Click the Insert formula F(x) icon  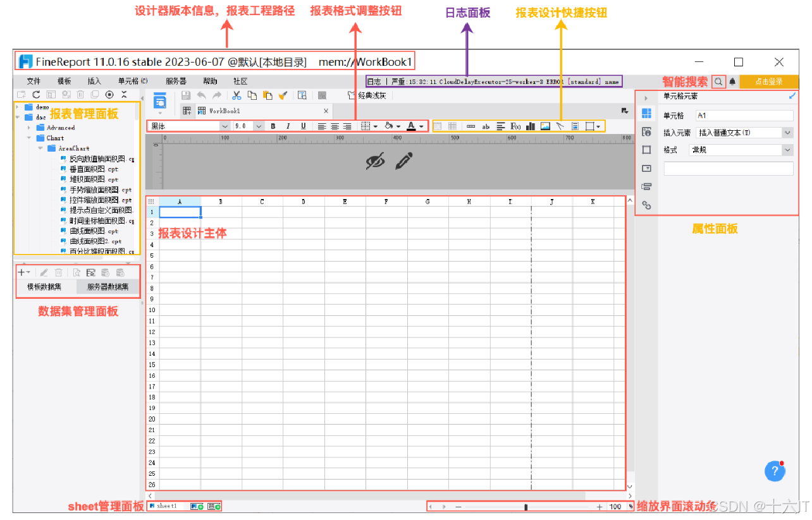515,126
